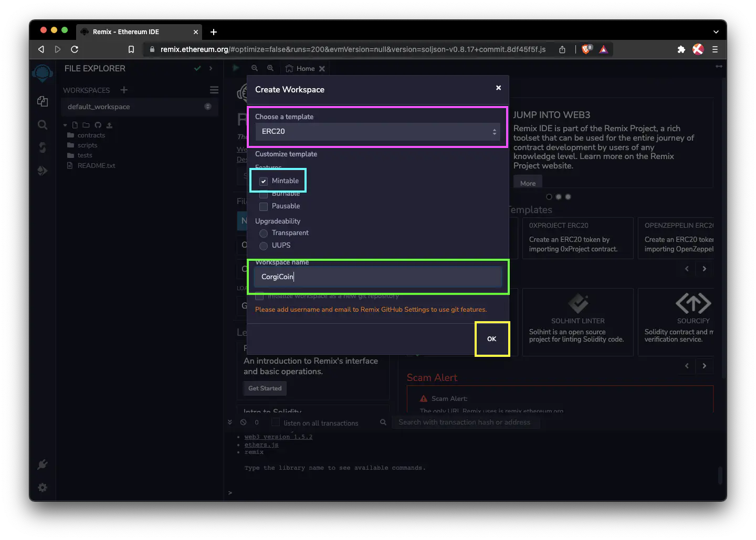Click the green checkmark beside File Explorer
This screenshot has width=756, height=540.
197,68
